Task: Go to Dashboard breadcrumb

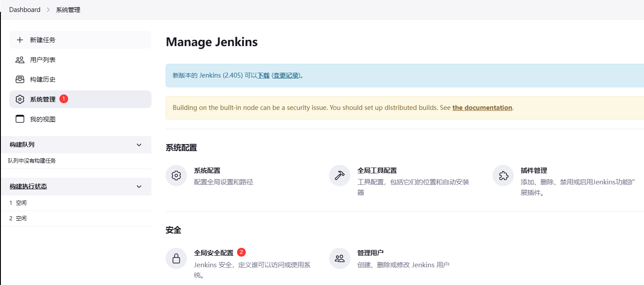Action: point(25,10)
